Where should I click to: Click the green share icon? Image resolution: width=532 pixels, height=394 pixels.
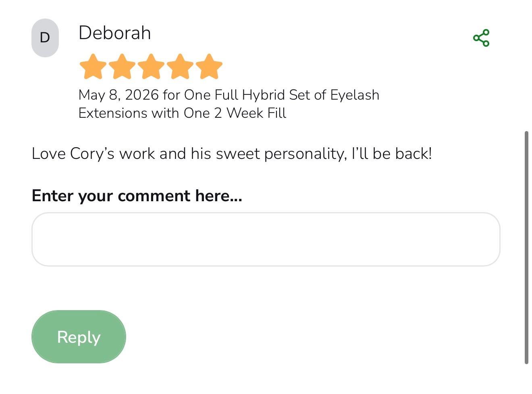pyautogui.click(x=481, y=38)
